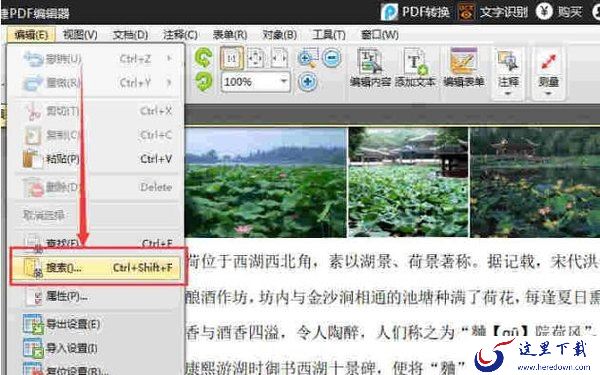Click document text line starting 酿酒作坊
The height and width of the screenshot is (375, 600).
tap(393, 297)
